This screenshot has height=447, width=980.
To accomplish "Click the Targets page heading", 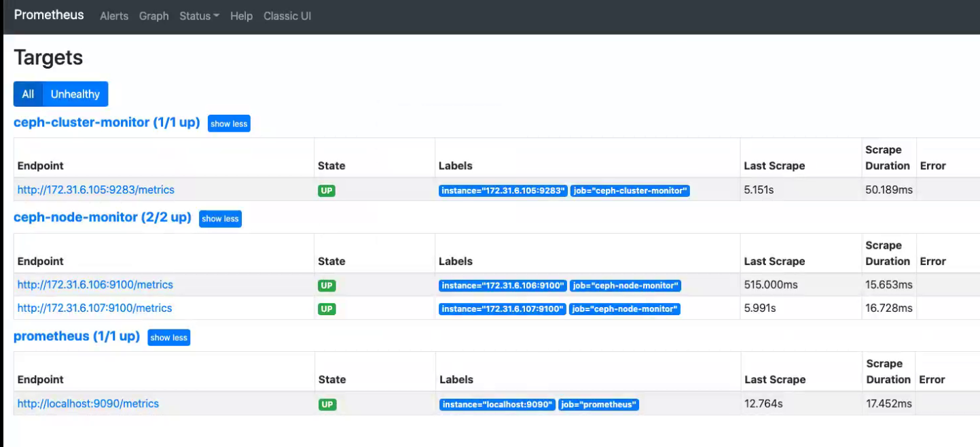I will pos(48,58).
